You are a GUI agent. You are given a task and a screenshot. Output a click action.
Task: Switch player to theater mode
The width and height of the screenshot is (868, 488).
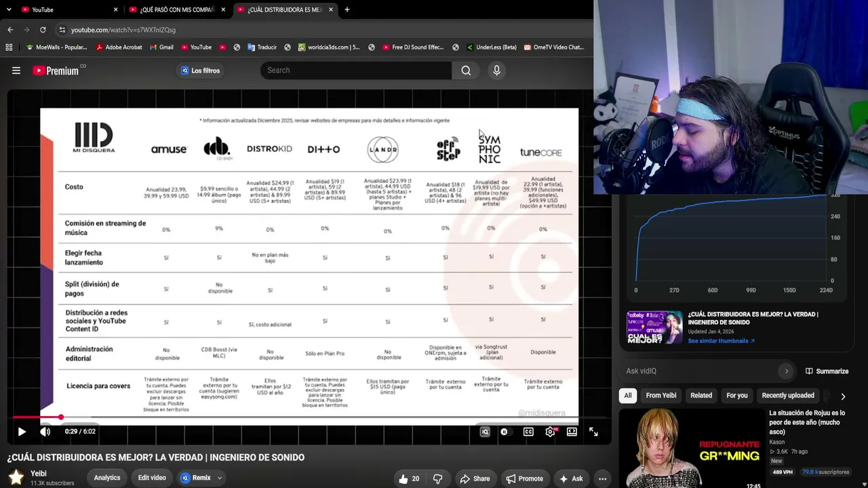572,432
